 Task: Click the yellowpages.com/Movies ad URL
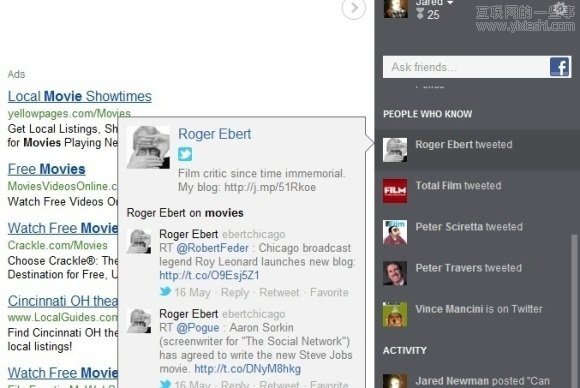click(69, 113)
